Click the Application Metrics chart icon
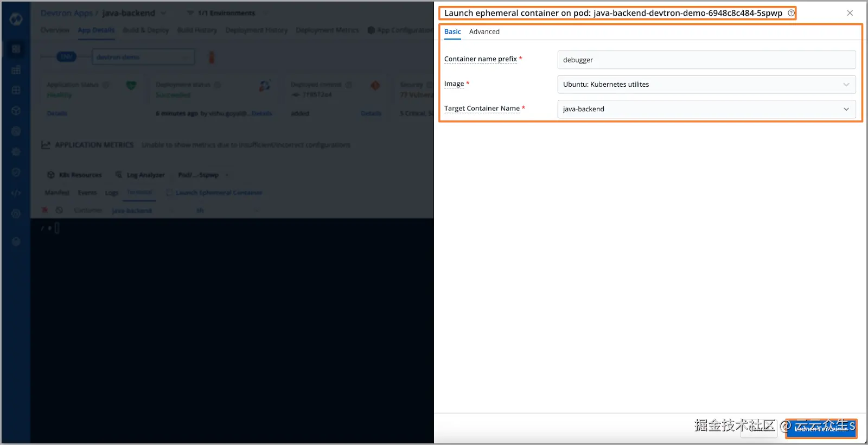The height and width of the screenshot is (445, 868). [x=46, y=145]
